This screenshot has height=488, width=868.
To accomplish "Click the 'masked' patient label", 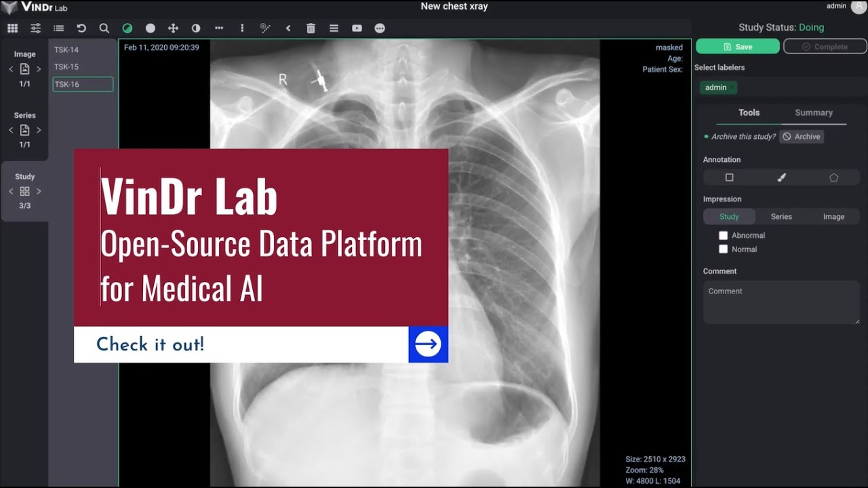I will tap(669, 47).
